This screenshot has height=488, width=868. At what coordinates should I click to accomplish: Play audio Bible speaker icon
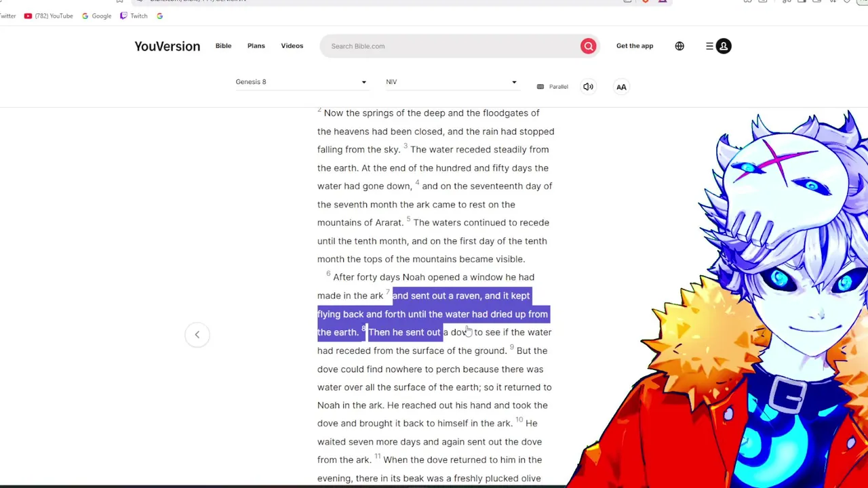[588, 87]
